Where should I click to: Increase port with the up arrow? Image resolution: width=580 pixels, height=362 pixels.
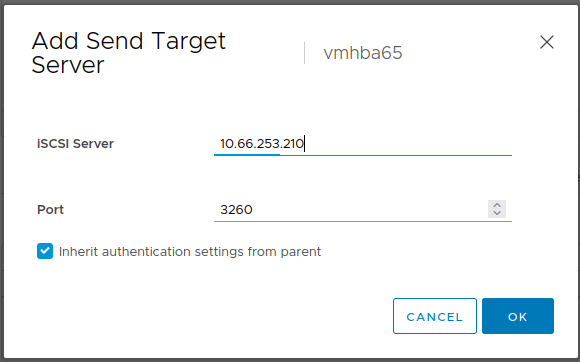click(497, 205)
